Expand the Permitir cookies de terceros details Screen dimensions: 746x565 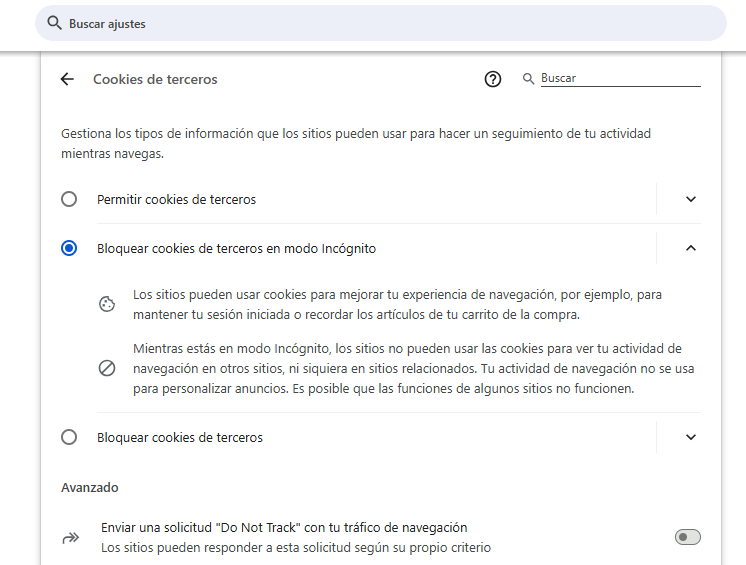coord(691,199)
